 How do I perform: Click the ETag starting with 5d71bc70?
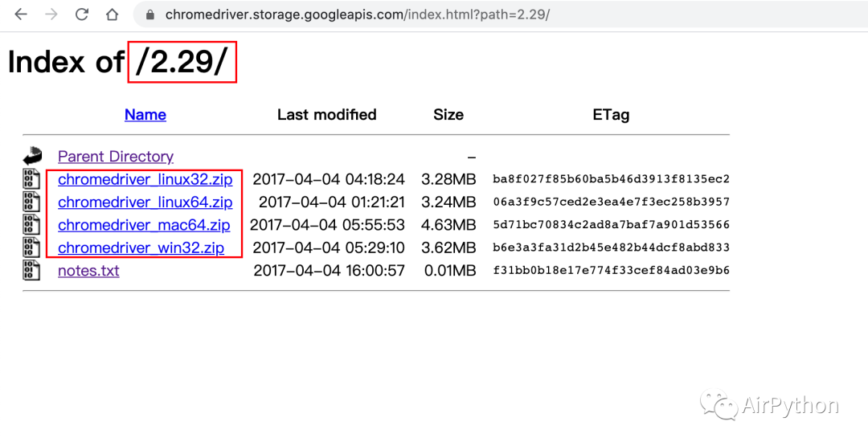(611, 225)
